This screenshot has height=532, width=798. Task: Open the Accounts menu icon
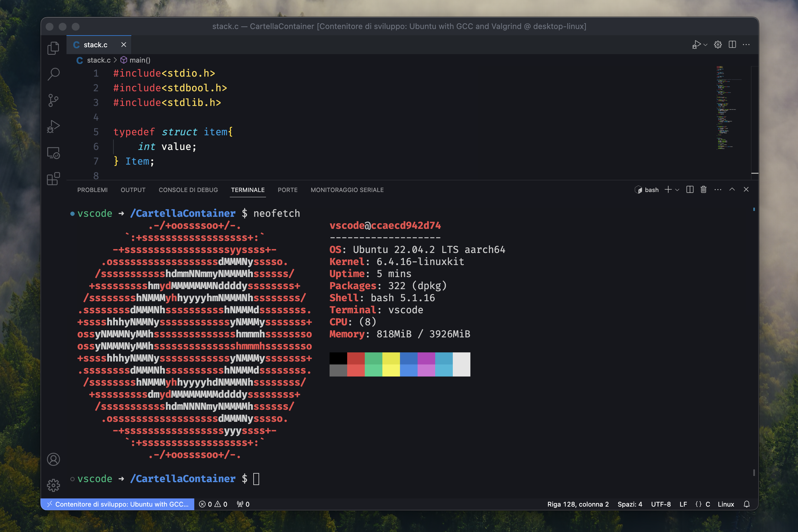coord(53,459)
